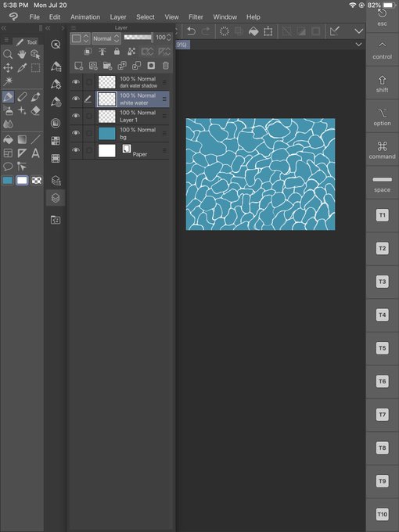Hide the dark water shadow layer
The width and height of the screenshot is (399, 532).
point(76,82)
